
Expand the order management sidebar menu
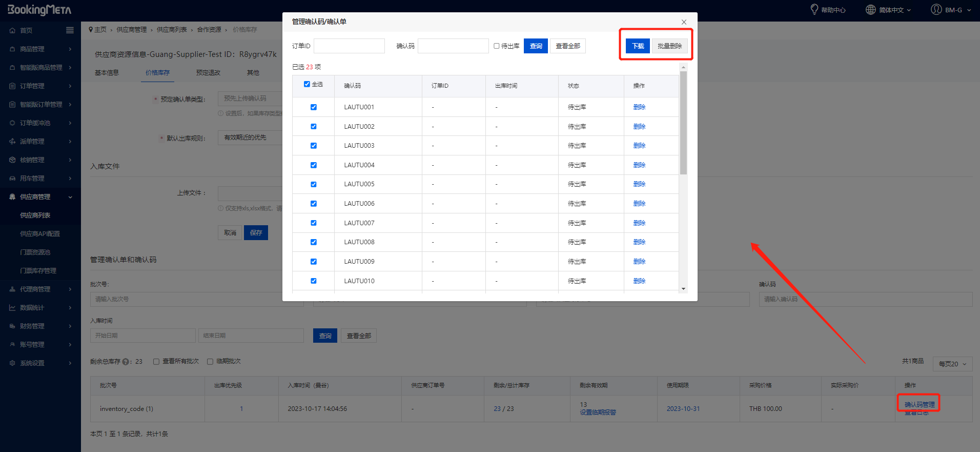pyautogui.click(x=40, y=86)
